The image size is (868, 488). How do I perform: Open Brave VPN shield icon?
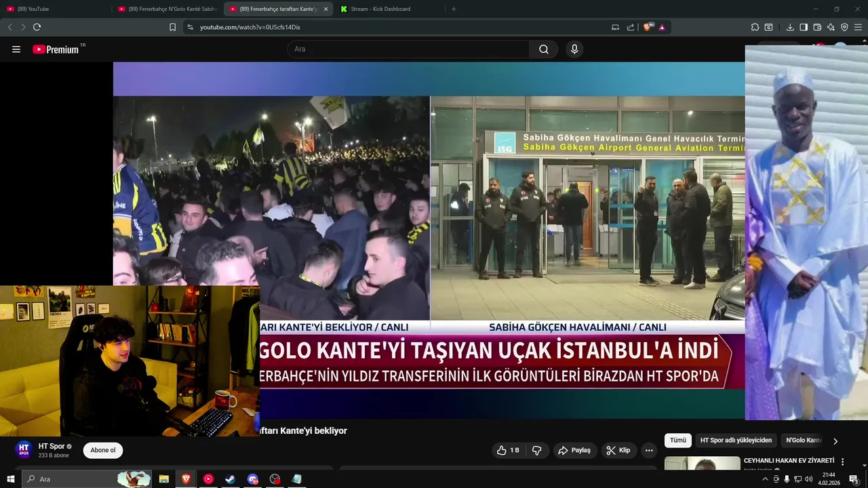click(x=844, y=27)
